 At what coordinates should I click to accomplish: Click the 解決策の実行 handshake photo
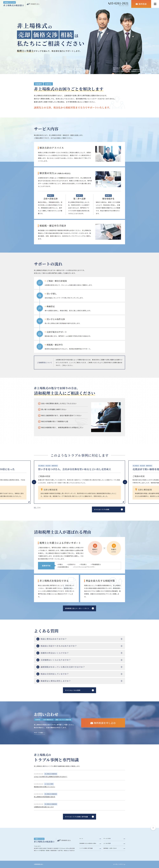click(108, 179)
